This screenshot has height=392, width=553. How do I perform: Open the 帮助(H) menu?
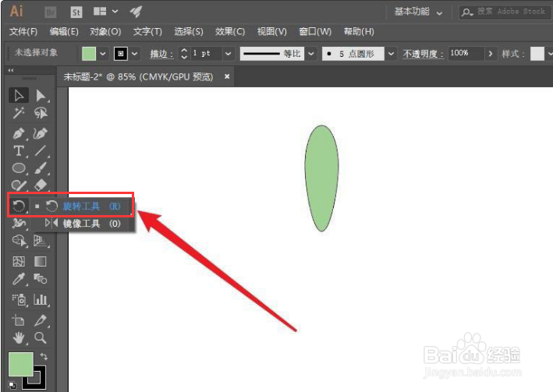coord(359,32)
